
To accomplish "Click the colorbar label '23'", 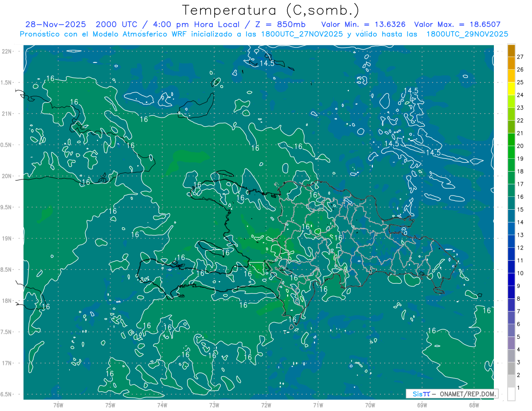I will tap(520, 108).
